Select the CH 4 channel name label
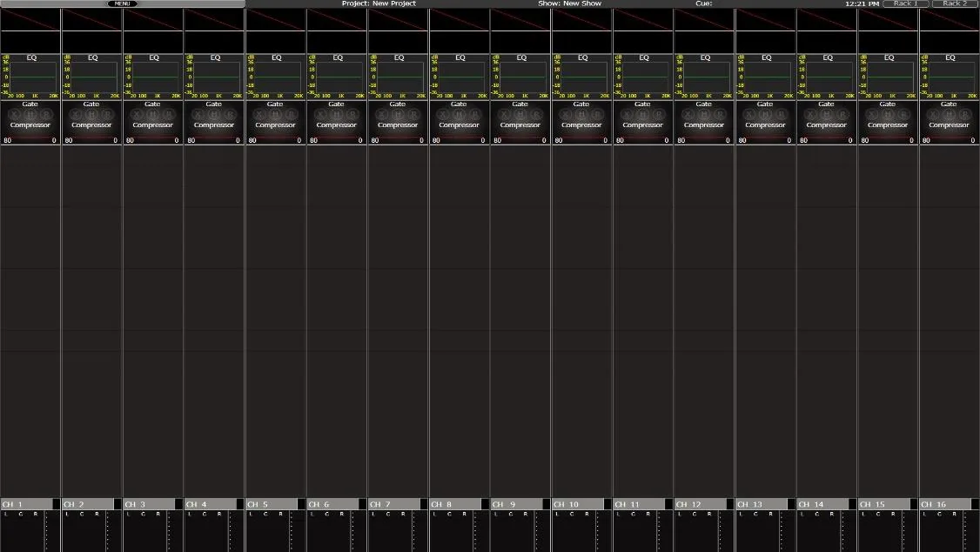The image size is (980, 552). pos(211,504)
